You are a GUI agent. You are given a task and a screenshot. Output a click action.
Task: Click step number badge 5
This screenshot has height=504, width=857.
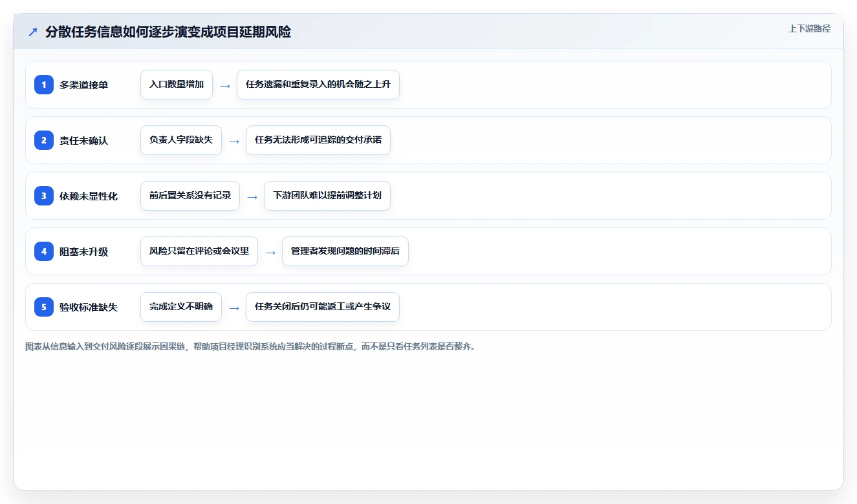coord(44,307)
